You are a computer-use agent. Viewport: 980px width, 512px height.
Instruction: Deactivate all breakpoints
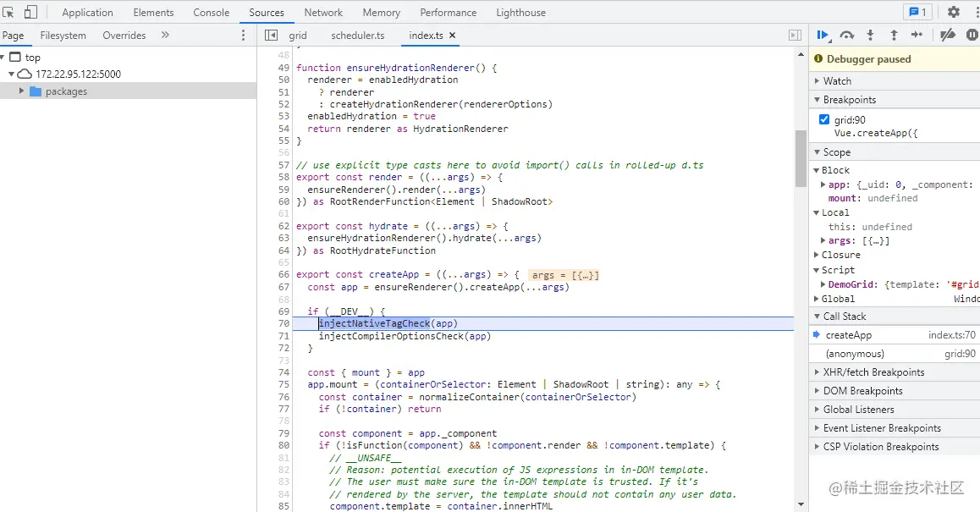[948, 35]
